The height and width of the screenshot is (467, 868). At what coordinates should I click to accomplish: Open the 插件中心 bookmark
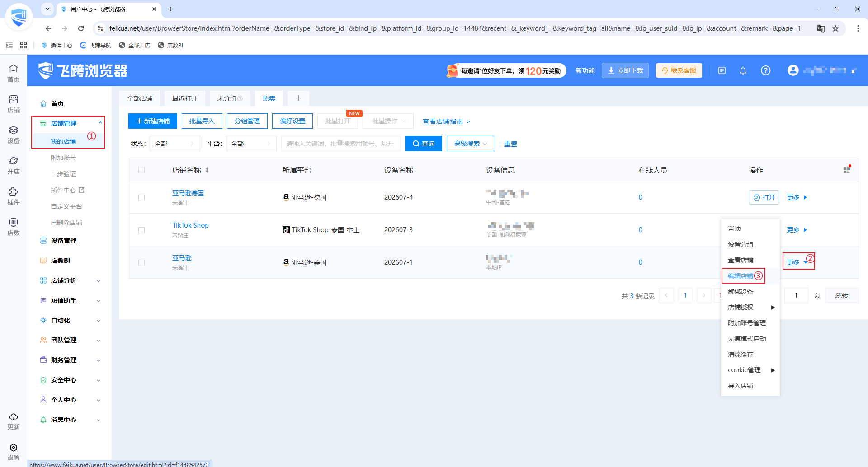click(x=57, y=45)
